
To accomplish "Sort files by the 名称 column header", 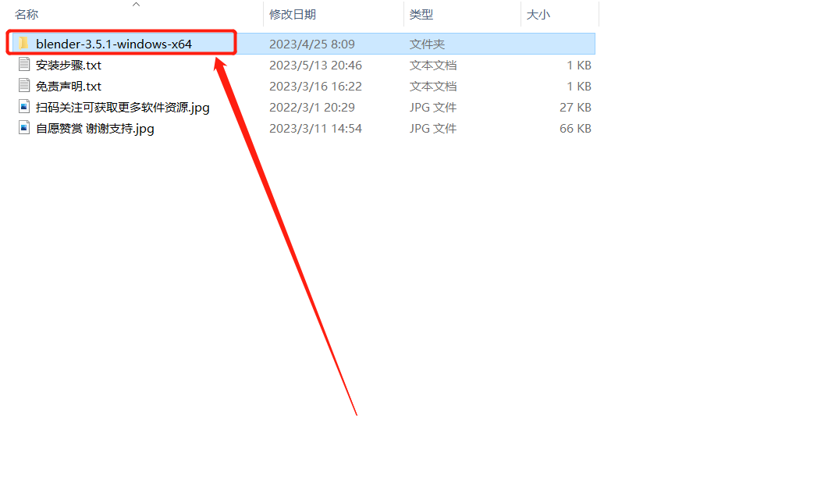I will click(x=27, y=15).
